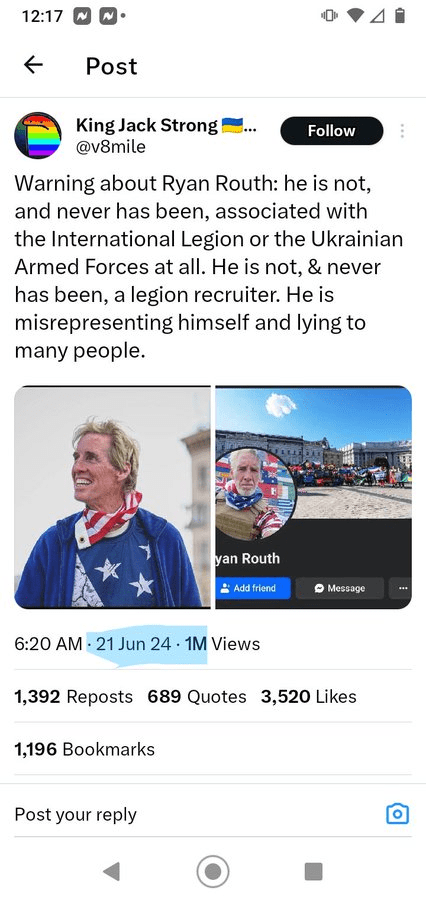Tap Android home circle button
426x900 pixels.
(x=213, y=871)
